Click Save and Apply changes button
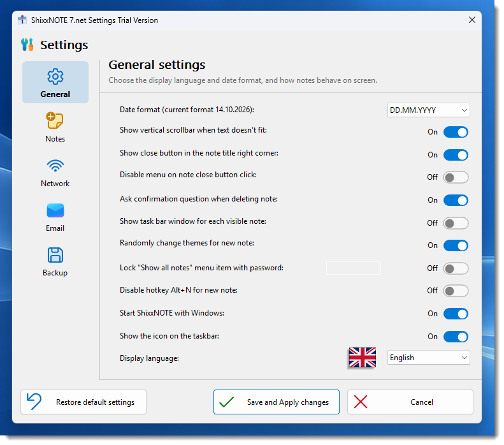 [276, 402]
